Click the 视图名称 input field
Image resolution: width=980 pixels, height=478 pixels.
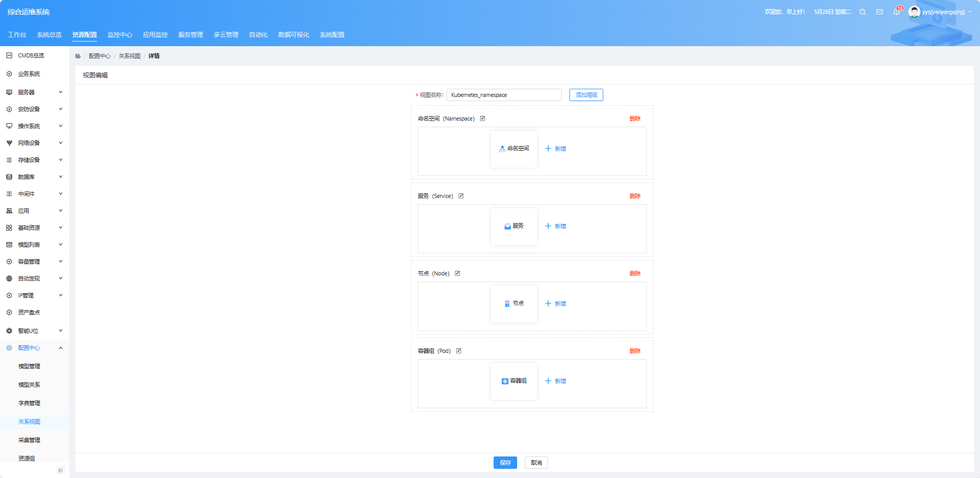[504, 95]
